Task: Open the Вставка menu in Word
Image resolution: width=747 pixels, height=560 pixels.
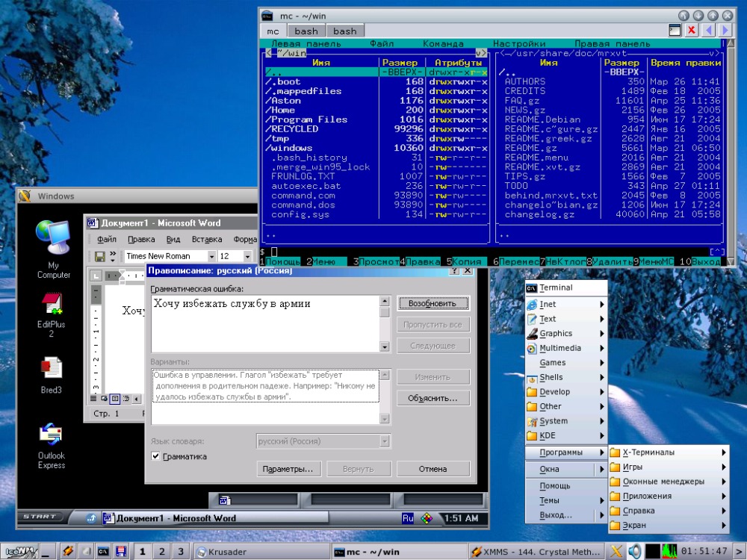Action: click(207, 239)
